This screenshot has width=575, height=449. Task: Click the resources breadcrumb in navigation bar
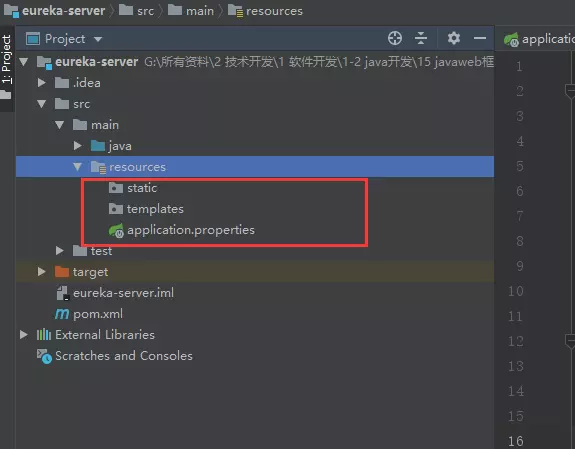tap(274, 11)
